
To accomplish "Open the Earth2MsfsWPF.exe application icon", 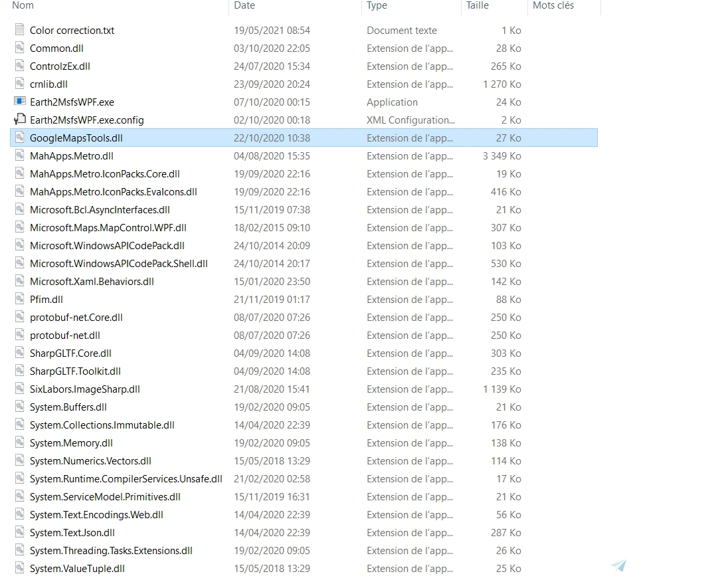I will point(18,102).
